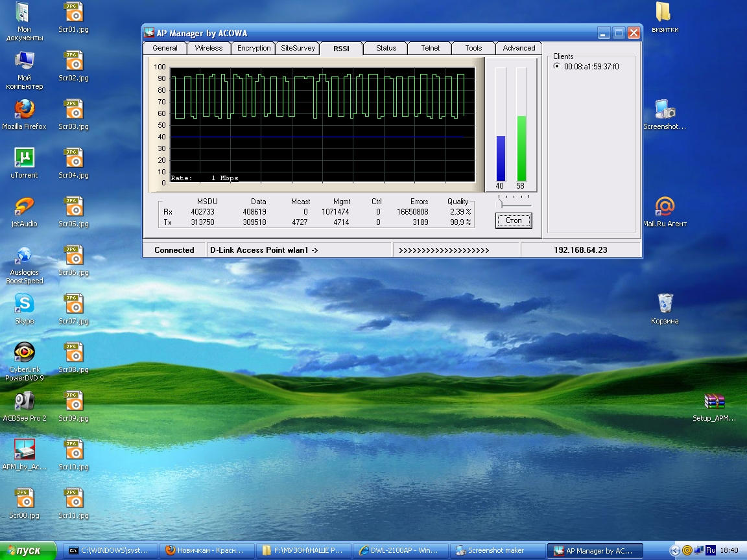Open the Auslogics BoostSpeed shortcut
The height and width of the screenshot is (560, 747).
24,255
